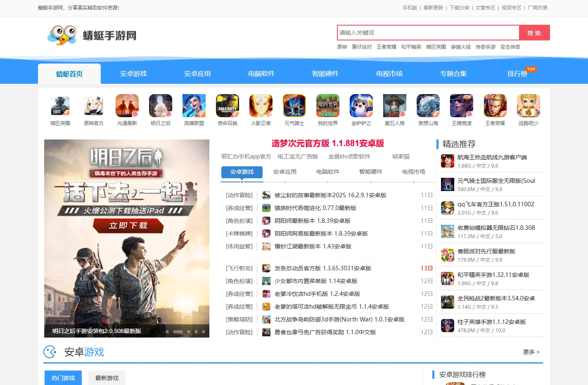588x385 pixels.
Task: Click 全民枪战2 recommendation icon
Action: pos(448,302)
